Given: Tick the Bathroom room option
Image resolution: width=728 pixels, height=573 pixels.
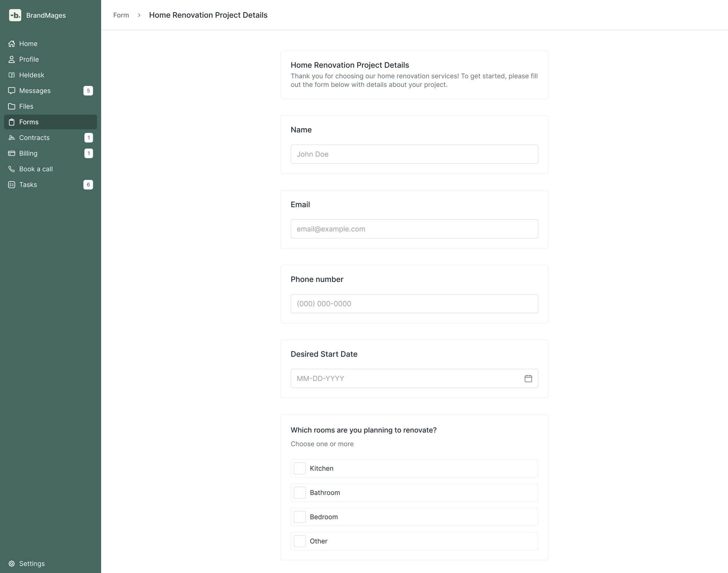Looking at the screenshot, I should [300, 493].
